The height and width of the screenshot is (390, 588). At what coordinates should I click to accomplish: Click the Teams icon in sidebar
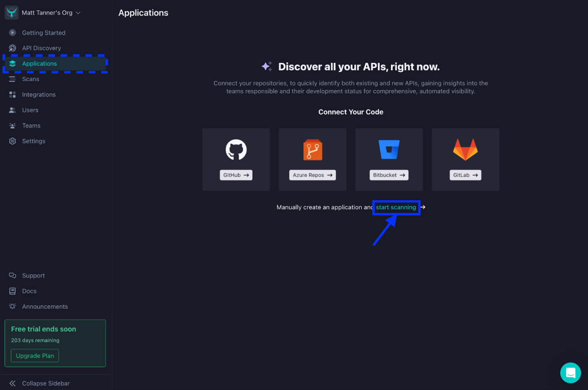coord(12,125)
